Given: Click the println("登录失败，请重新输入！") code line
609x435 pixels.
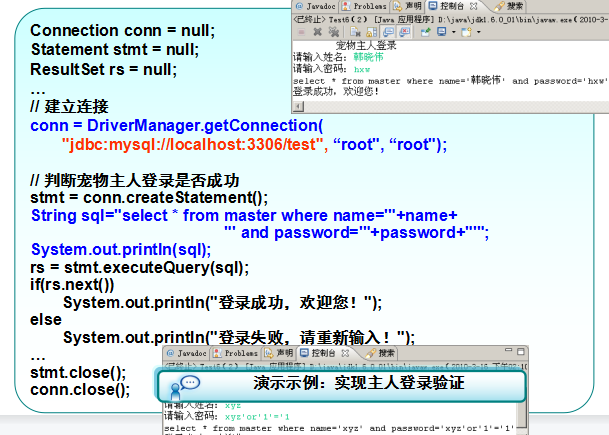Looking at the screenshot, I should click(239, 338).
